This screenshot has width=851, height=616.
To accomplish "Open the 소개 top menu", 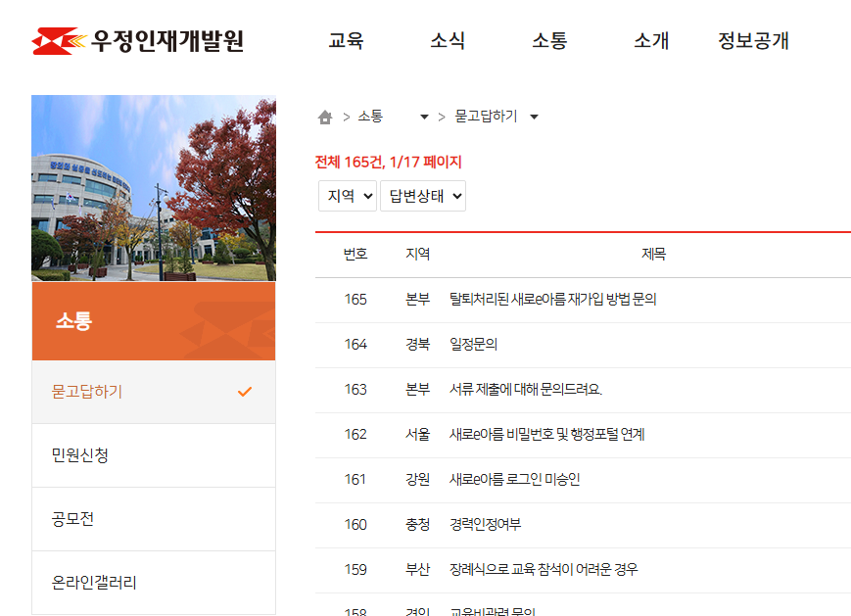I will pyautogui.click(x=651, y=40).
